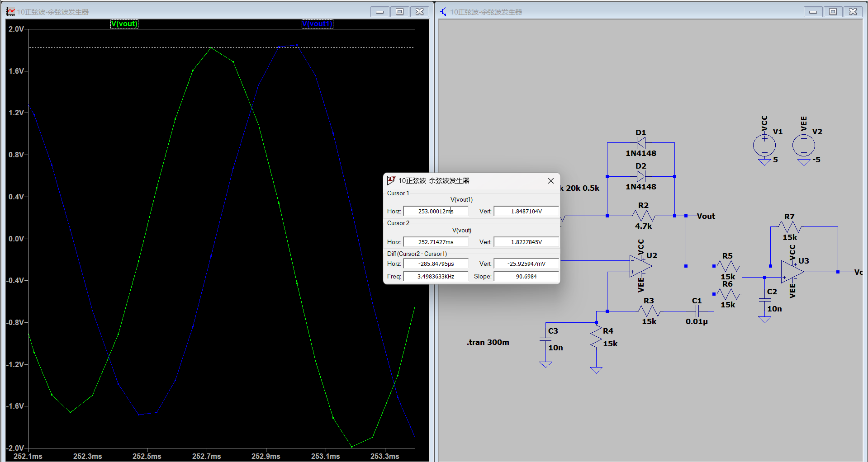The width and height of the screenshot is (868, 462).
Task: Minimize the schematic window
Action: (x=813, y=12)
